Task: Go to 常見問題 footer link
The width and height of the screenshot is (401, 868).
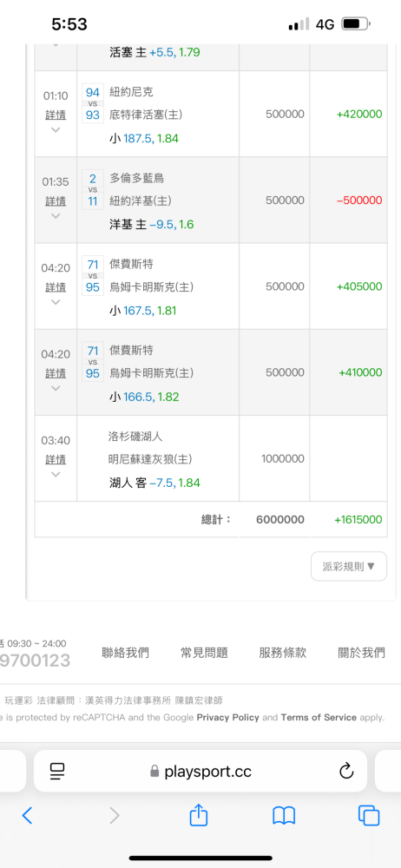Action: (x=204, y=653)
